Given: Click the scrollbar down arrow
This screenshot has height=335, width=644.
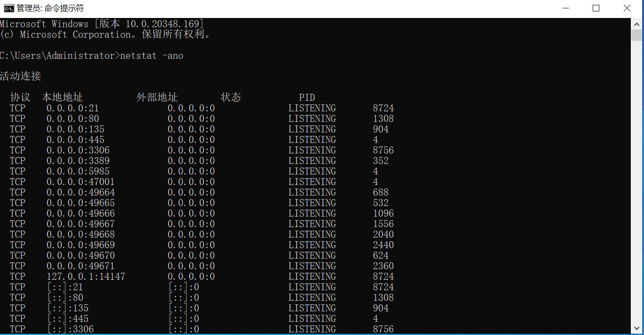Looking at the screenshot, I should pos(637,328).
